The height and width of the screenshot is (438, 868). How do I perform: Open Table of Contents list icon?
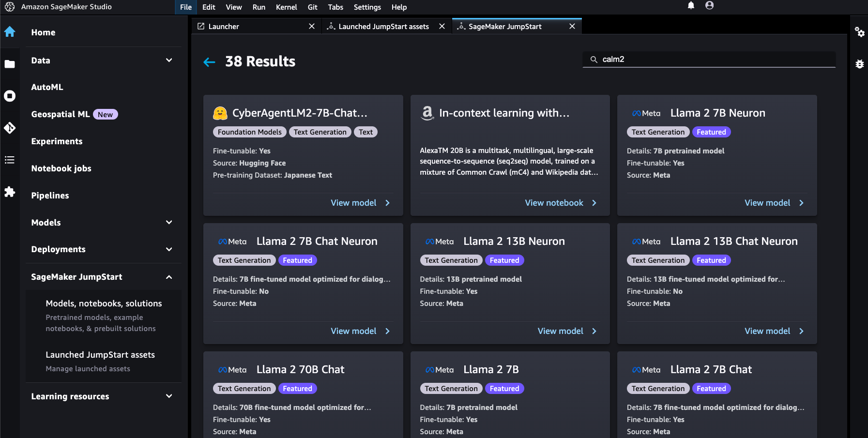click(x=10, y=160)
